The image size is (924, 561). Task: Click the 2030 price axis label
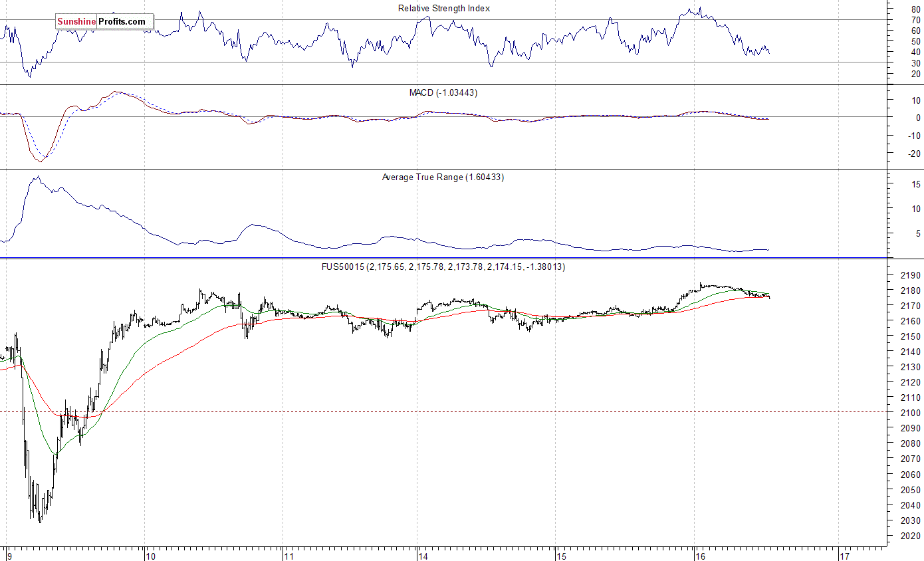click(x=911, y=520)
